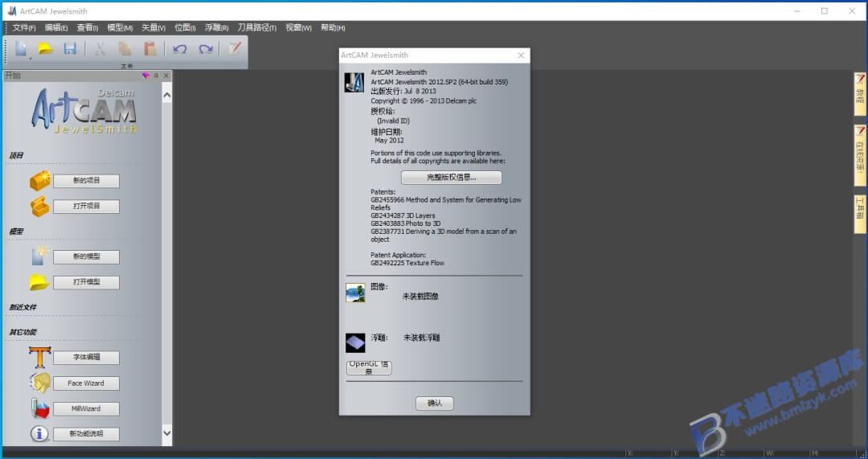The height and width of the screenshot is (459, 868).
Task: Click the ArtCAM app icon in title bar
Action: point(11,10)
